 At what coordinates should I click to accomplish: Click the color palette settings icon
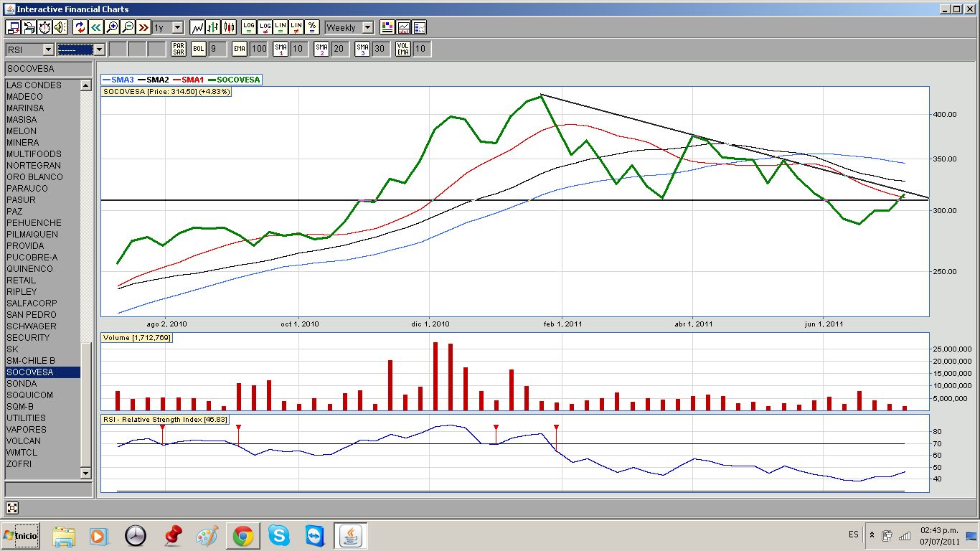387,27
